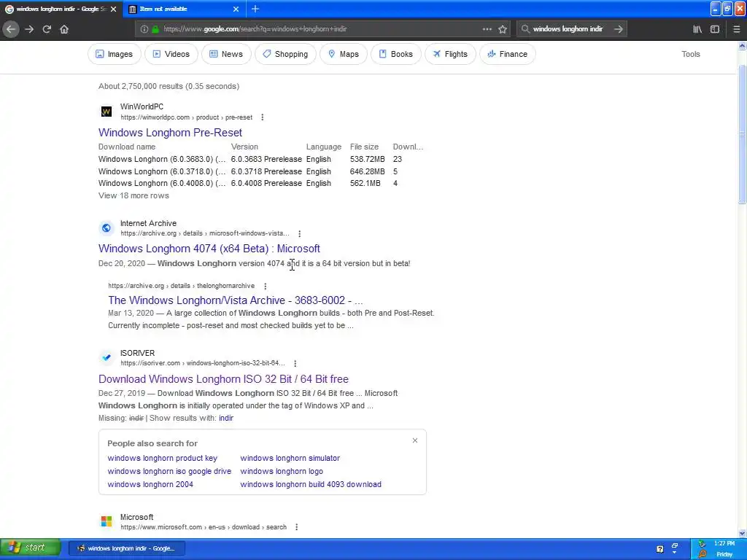747x560 pixels.
Task: Show site information icon in address bar
Action: point(144,29)
